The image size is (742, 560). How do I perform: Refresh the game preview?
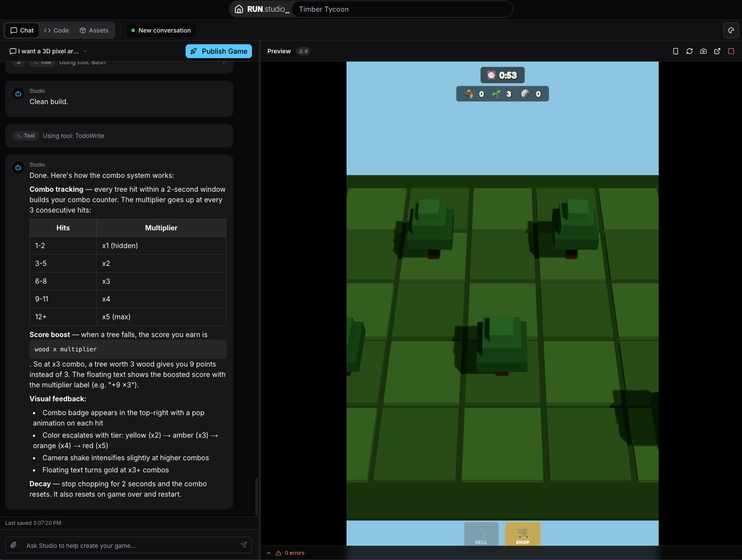[690, 51]
